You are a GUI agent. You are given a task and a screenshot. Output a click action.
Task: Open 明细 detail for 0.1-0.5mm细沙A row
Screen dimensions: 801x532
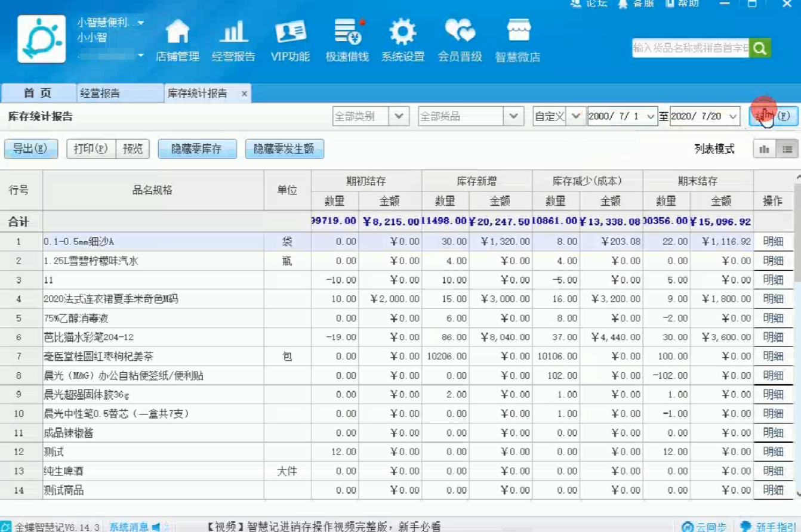(774, 242)
